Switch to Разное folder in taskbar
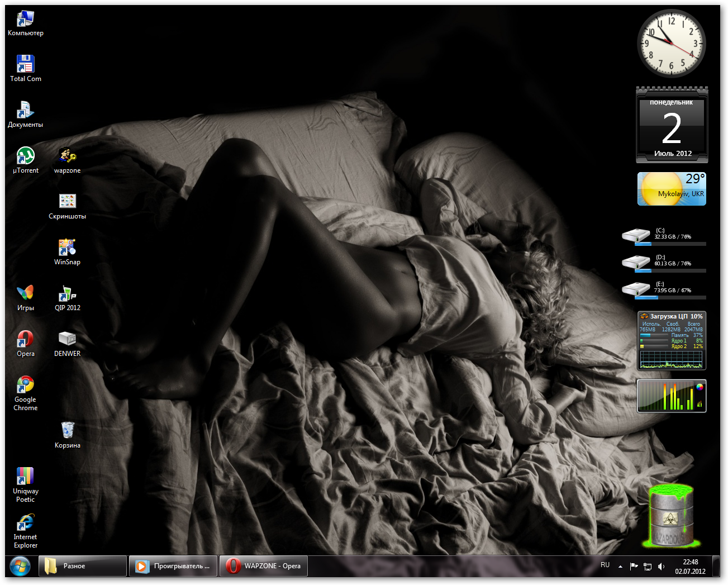Image resolution: width=728 pixels, height=585 pixels. pyautogui.click(x=83, y=566)
